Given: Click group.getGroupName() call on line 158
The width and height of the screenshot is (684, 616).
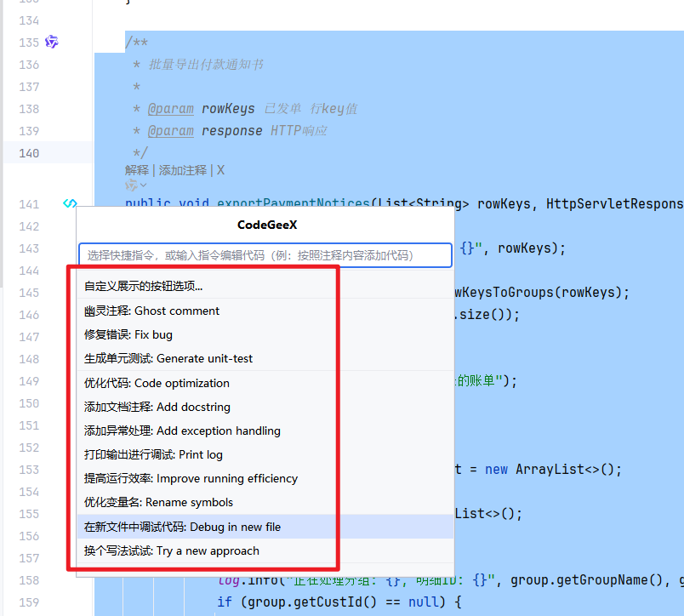Looking at the screenshot, I should pyautogui.click(x=587, y=580).
